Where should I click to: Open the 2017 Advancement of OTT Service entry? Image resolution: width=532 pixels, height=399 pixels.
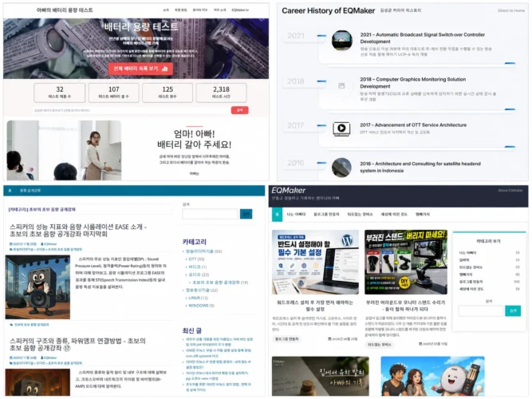(x=413, y=125)
